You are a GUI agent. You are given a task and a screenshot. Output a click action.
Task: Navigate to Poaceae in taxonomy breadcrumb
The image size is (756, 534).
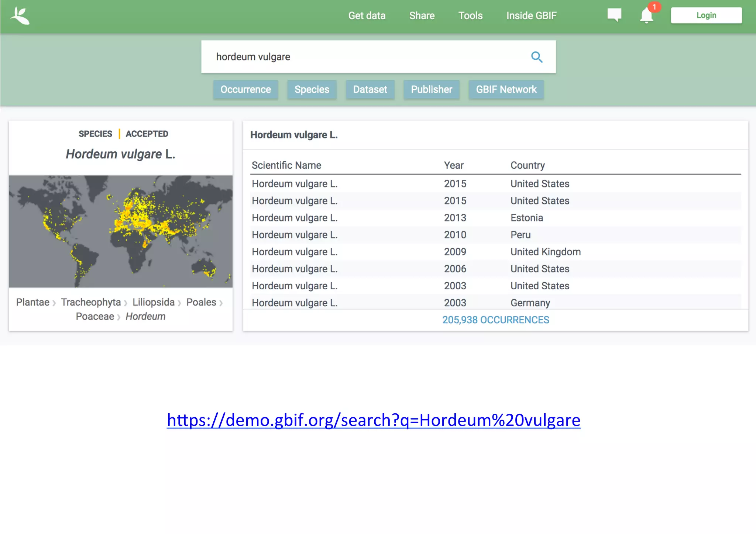coord(95,317)
